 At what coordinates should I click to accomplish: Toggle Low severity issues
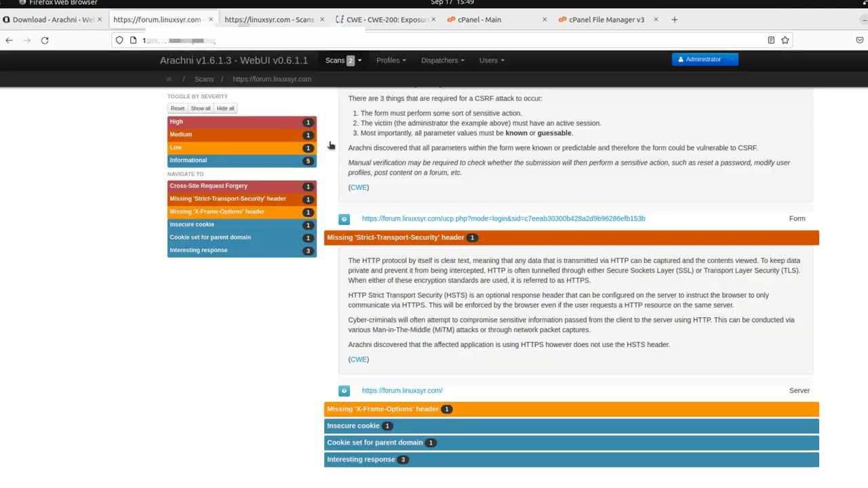click(242, 148)
